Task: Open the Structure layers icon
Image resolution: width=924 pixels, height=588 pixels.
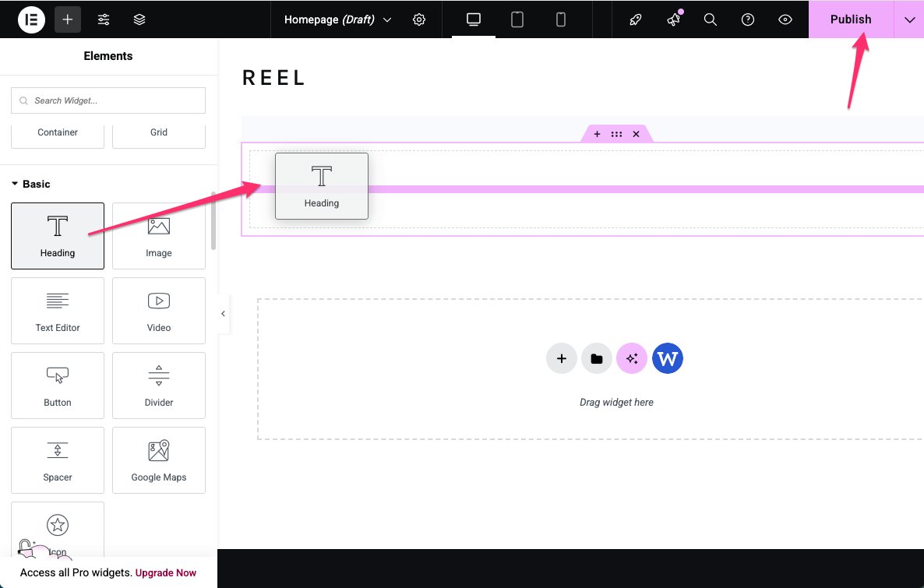Action: point(139,19)
